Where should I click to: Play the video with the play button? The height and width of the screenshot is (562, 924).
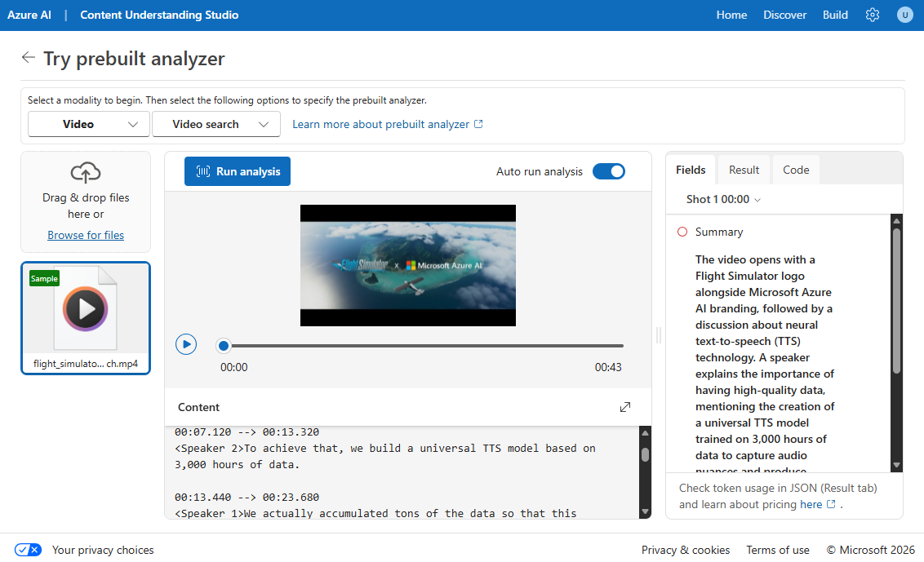coord(186,344)
